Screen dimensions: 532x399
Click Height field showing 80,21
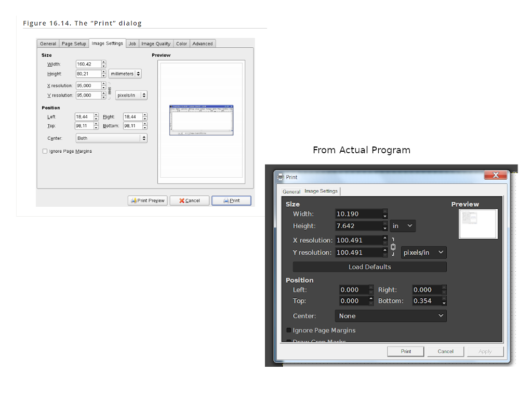click(x=88, y=74)
